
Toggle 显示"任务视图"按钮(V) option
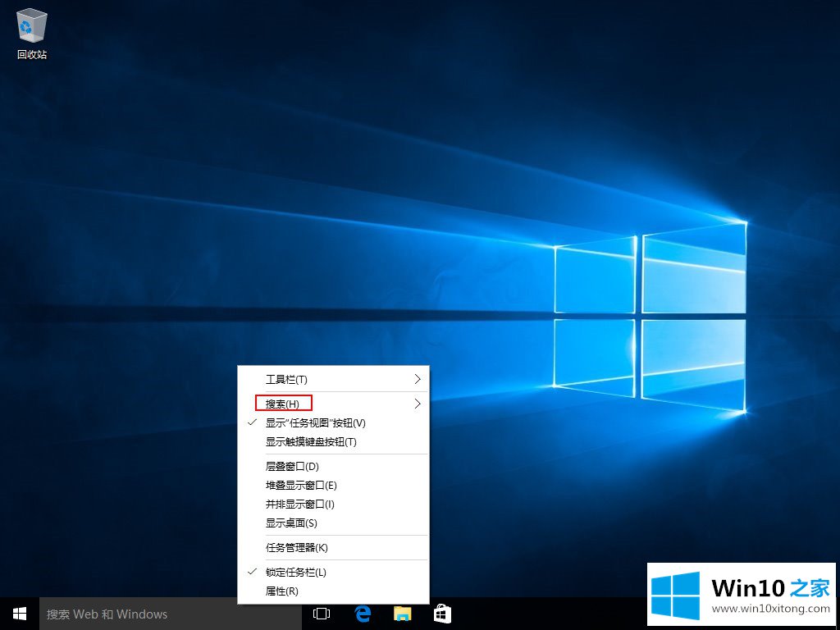point(333,422)
